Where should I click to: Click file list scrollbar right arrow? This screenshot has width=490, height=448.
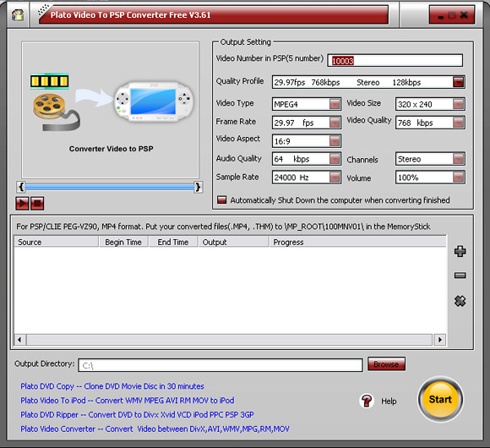(440, 340)
